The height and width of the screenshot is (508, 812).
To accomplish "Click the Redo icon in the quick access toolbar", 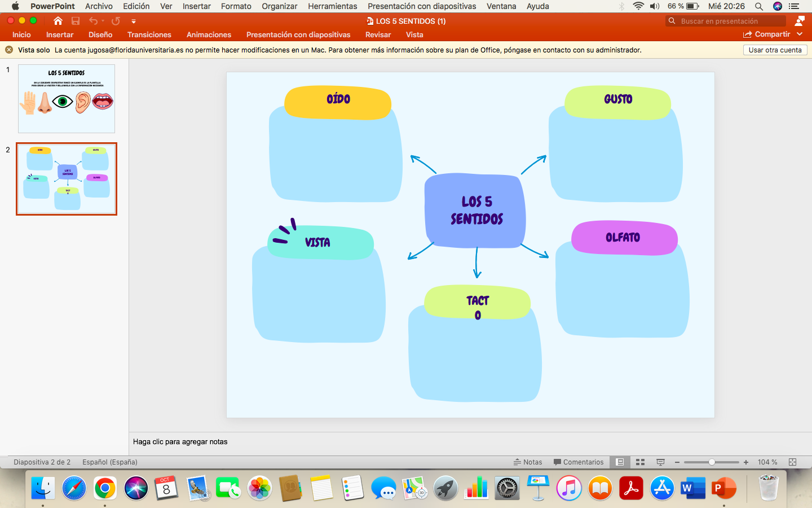I will (x=116, y=21).
